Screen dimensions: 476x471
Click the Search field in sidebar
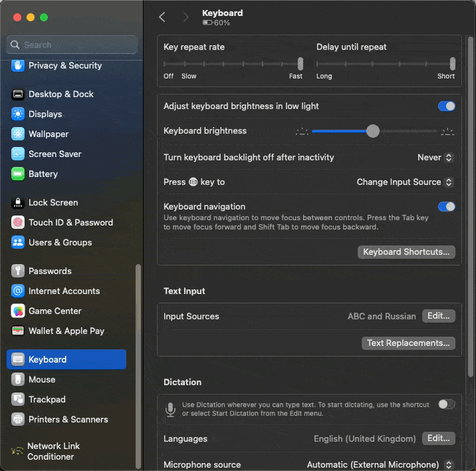point(72,45)
